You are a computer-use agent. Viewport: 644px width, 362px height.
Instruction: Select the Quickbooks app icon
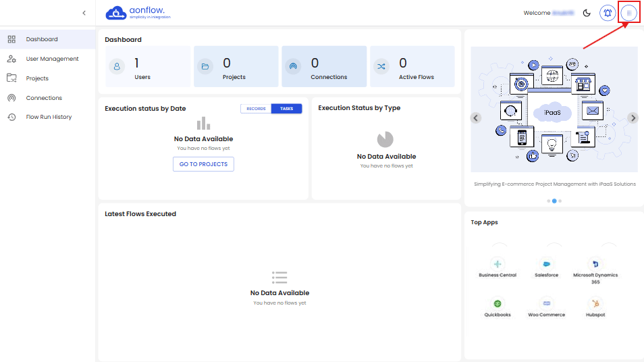[x=498, y=303]
